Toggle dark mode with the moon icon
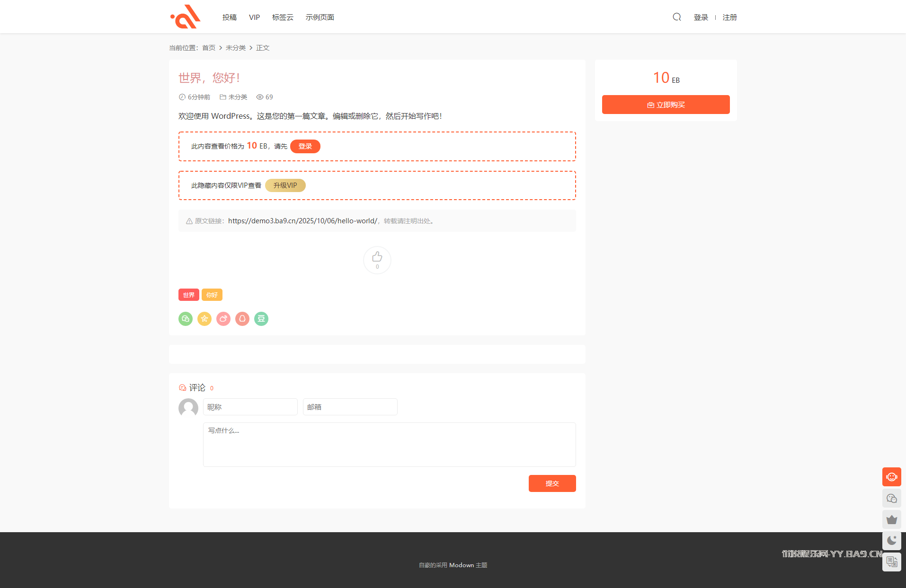Image resolution: width=906 pixels, height=588 pixels. [x=891, y=540]
